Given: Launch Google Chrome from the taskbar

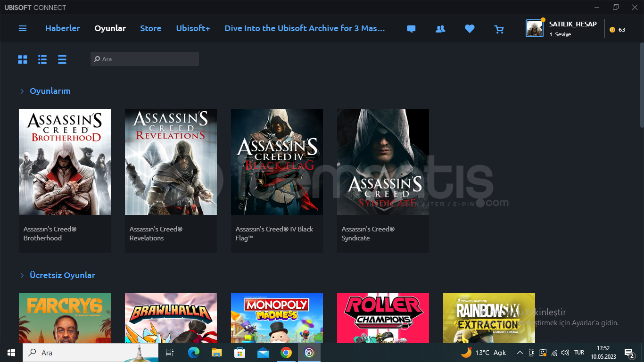Looking at the screenshot, I should click(286, 353).
